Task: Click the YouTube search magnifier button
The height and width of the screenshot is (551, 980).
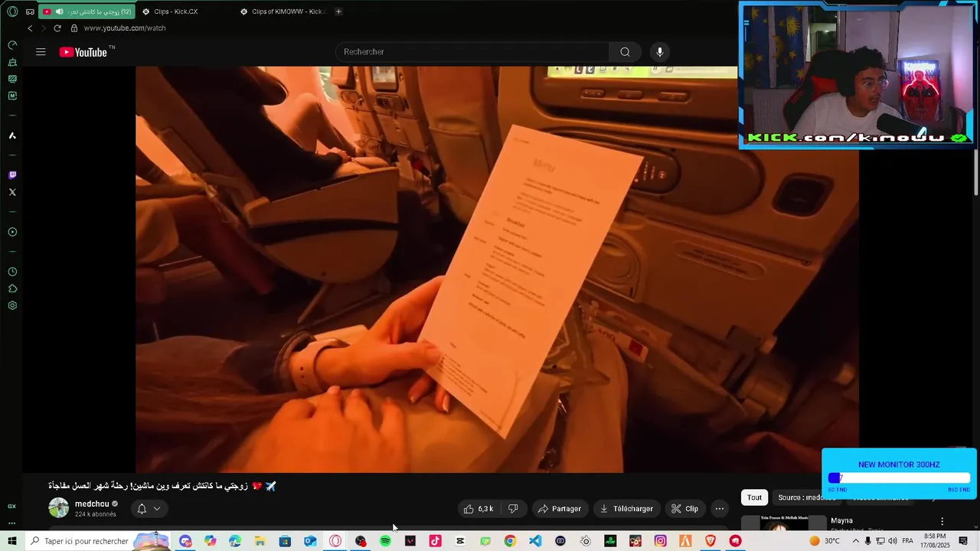Action: click(x=625, y=52)
